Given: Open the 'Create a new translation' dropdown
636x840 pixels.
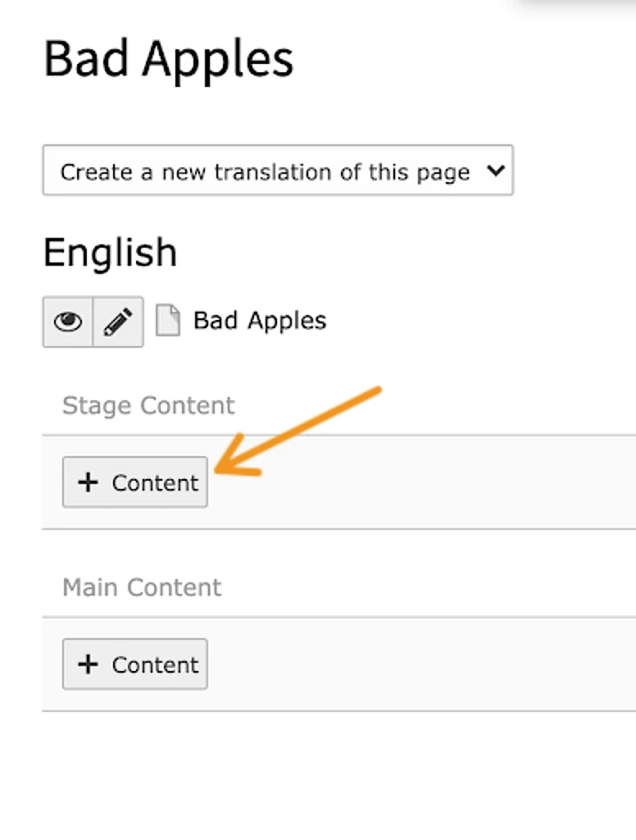Looking at the screenshot, I should [x=277, y=171].
